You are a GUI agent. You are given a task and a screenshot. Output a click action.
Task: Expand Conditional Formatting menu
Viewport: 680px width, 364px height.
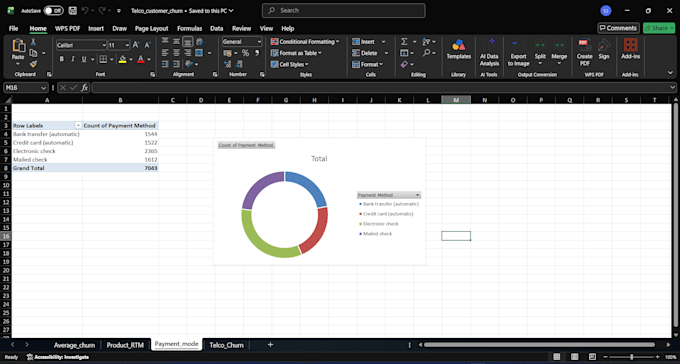point(305,42)
